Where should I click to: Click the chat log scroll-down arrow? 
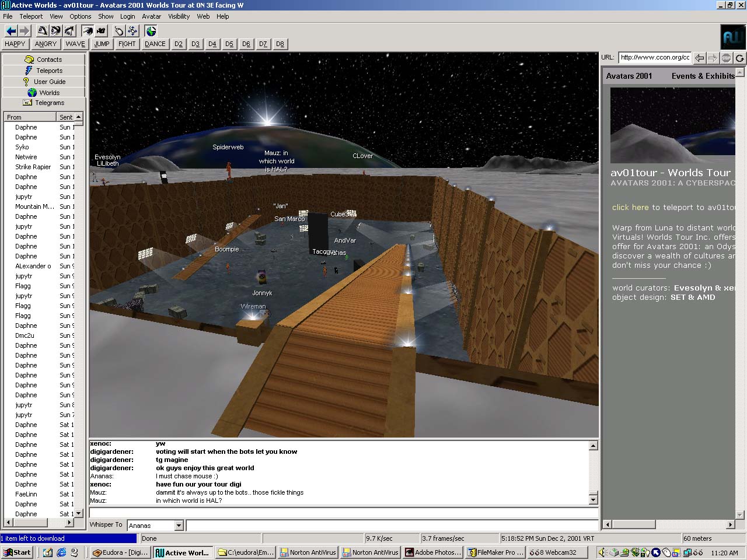click(x=593, y=499)
